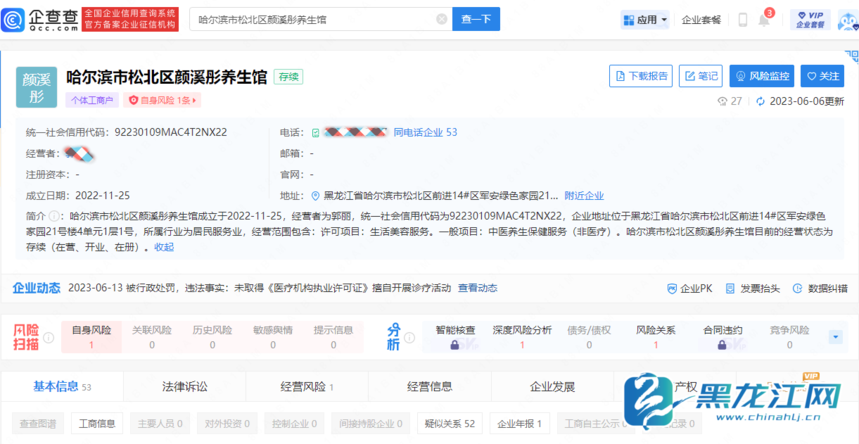Open the 经营信息 tab
The image size is (859, 444).
[x=429, y=386]
